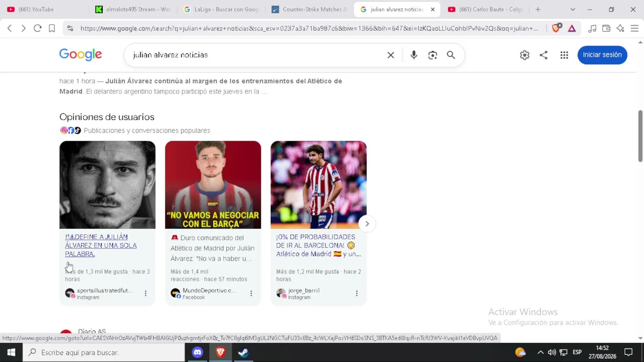
Task: Open the tab search dropdown arrow
Action: coord(573,10)
